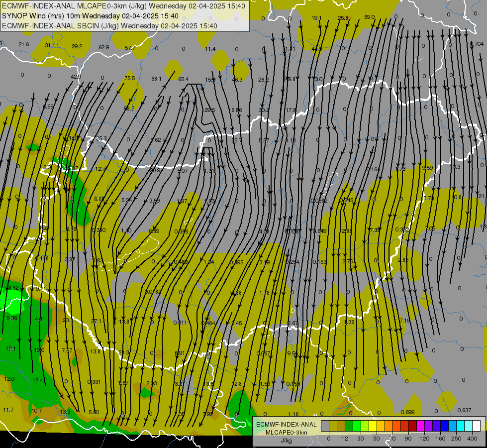Click the map value '7.19'

coord(405,320)
